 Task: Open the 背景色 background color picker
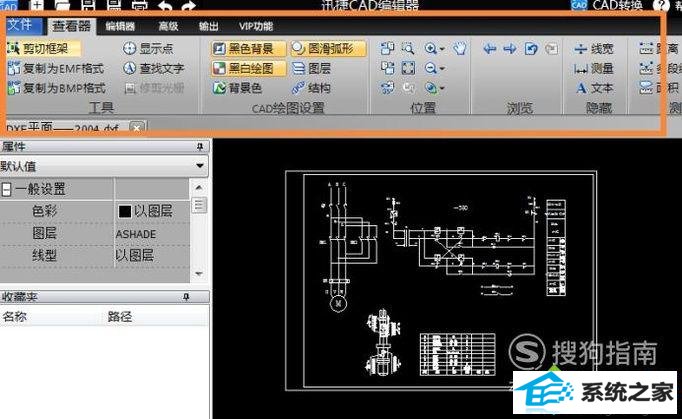pos(237,88)
